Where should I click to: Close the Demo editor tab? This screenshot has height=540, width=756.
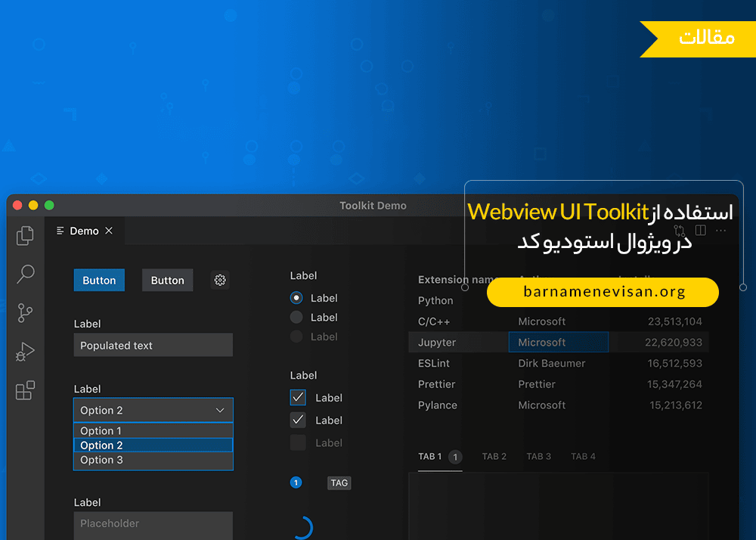pos(109,231)
